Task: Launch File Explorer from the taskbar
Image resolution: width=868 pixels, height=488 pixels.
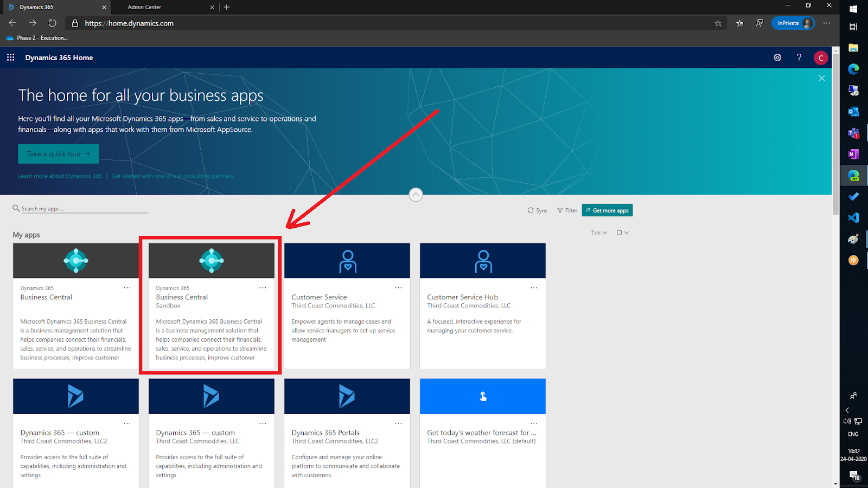Action: (853, 48)
